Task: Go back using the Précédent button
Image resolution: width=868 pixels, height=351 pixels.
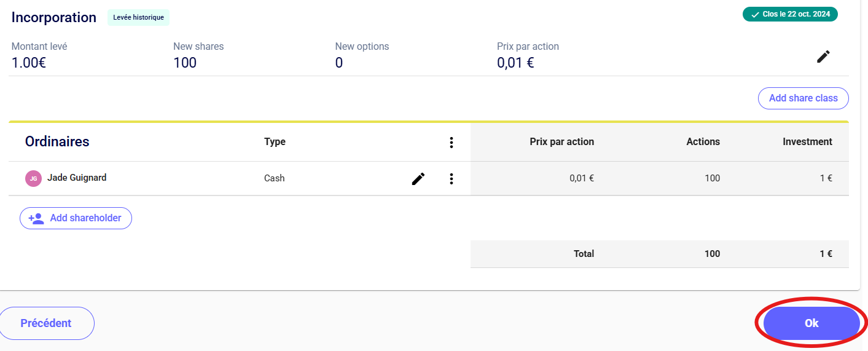Action: click(46, 323)
